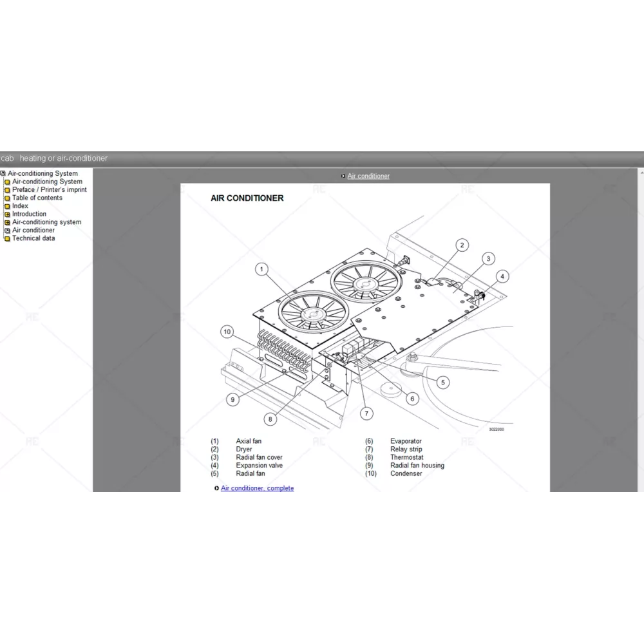
Task: Open Table of contents from the sidebar
Action: [x=37, y=198]
